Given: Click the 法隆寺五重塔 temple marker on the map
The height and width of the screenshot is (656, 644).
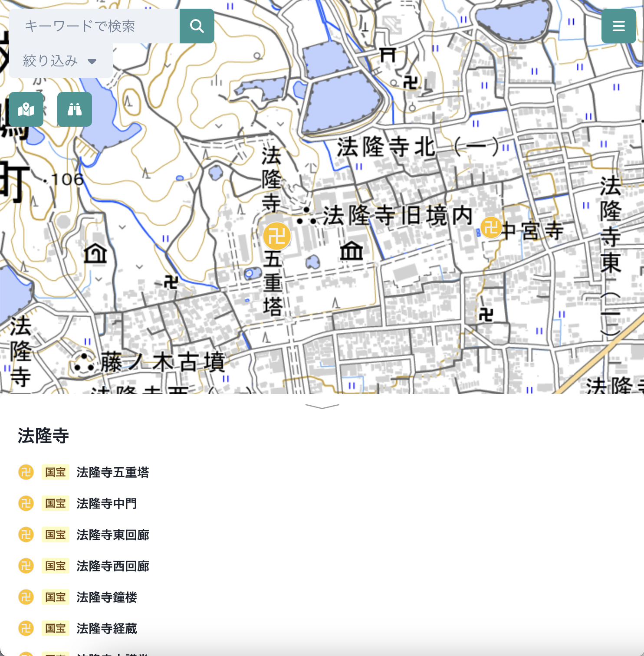Looking at the screenshot, I should coord(277,236).
